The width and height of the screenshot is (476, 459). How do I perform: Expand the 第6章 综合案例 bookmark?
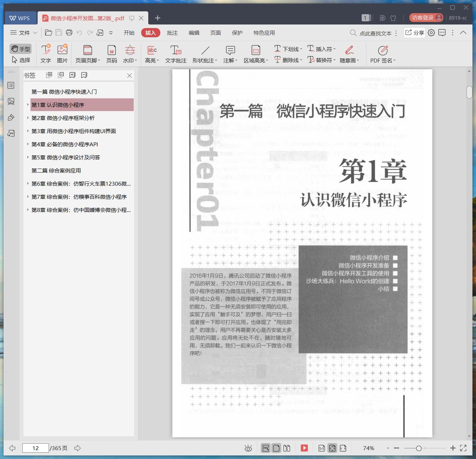[x=28, y=184]
